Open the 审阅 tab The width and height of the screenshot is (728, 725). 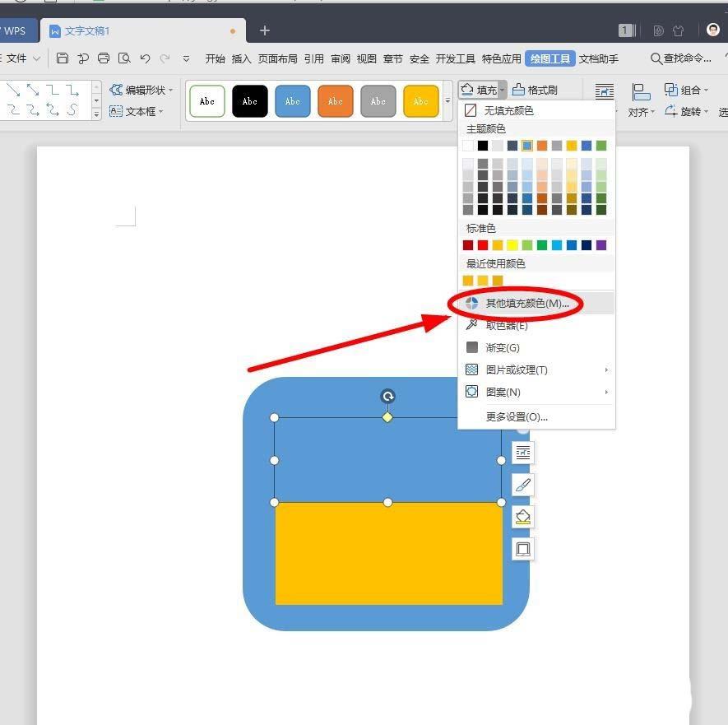[341, 58]
